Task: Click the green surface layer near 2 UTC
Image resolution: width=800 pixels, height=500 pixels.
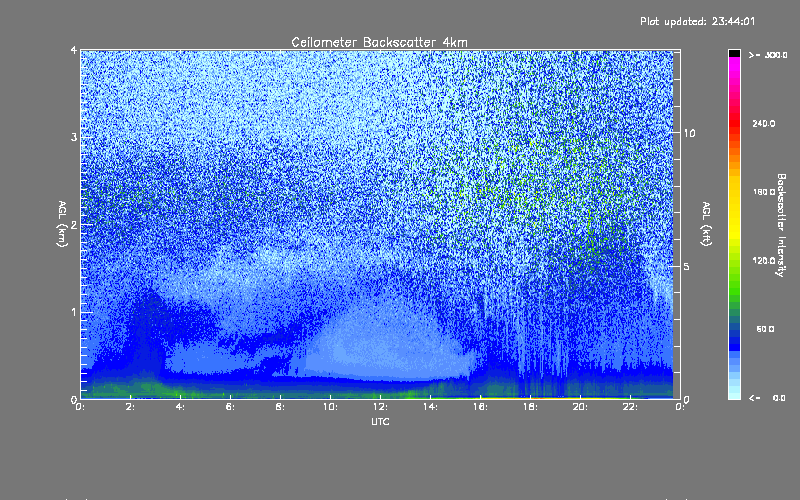Action: (x=130, y=390)
